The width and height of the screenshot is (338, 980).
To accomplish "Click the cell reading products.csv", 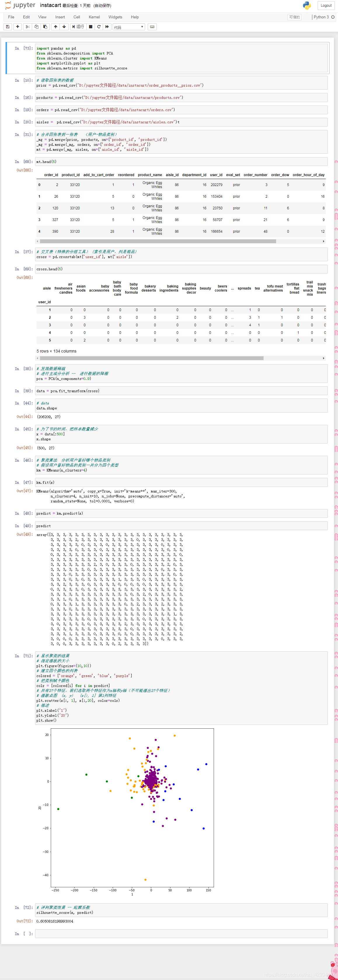I will coord(181,98).
